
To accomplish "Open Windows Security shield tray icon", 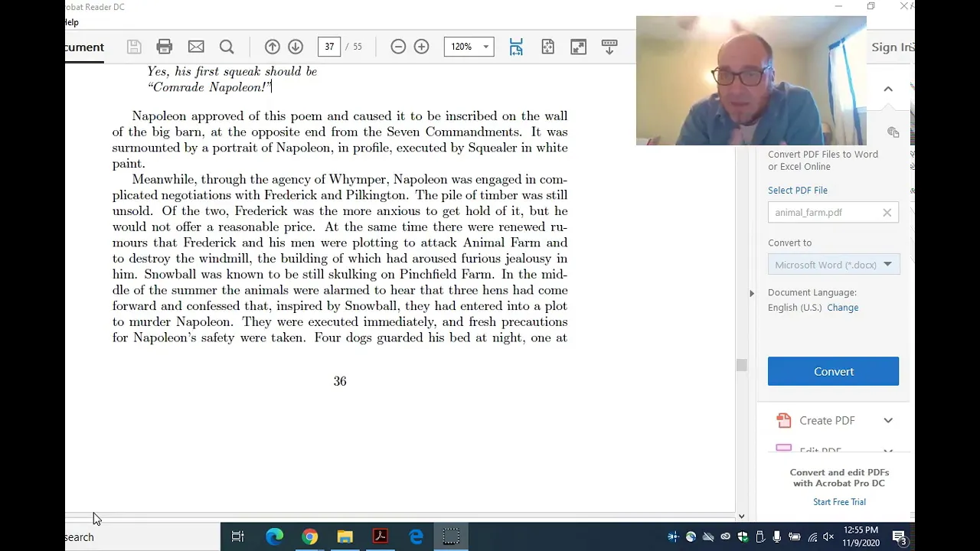I will pyautogui.click(x=743, y=537).
